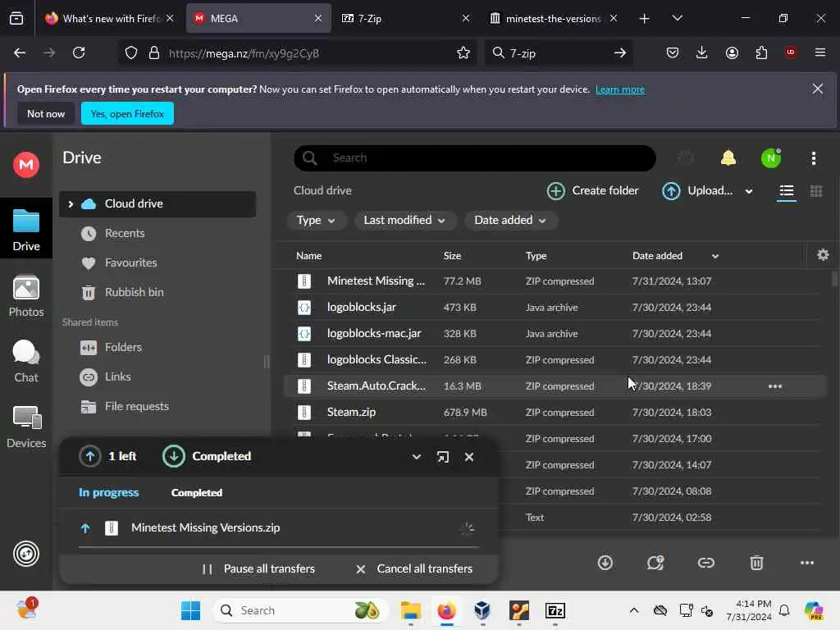Open the Devices section
840x630 pixels.
pyautogui.click(x=26, y=427)
